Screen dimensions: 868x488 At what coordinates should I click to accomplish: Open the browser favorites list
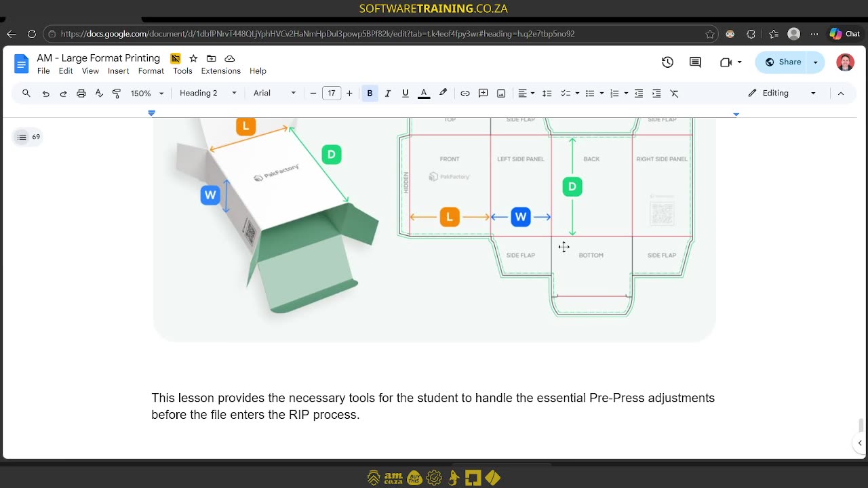point(774,34)
